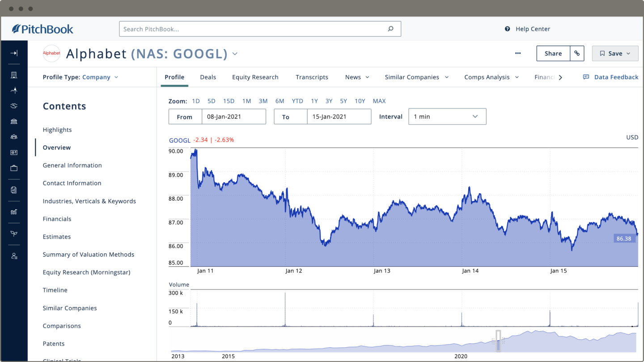Click the PitchBook logo

pos(42,29)
